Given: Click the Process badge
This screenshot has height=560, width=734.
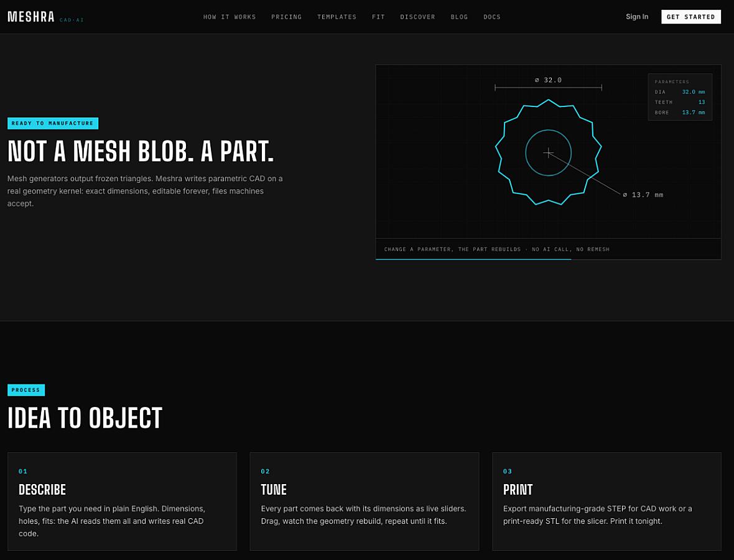Looking at the screenshot, I should [26, 390].
